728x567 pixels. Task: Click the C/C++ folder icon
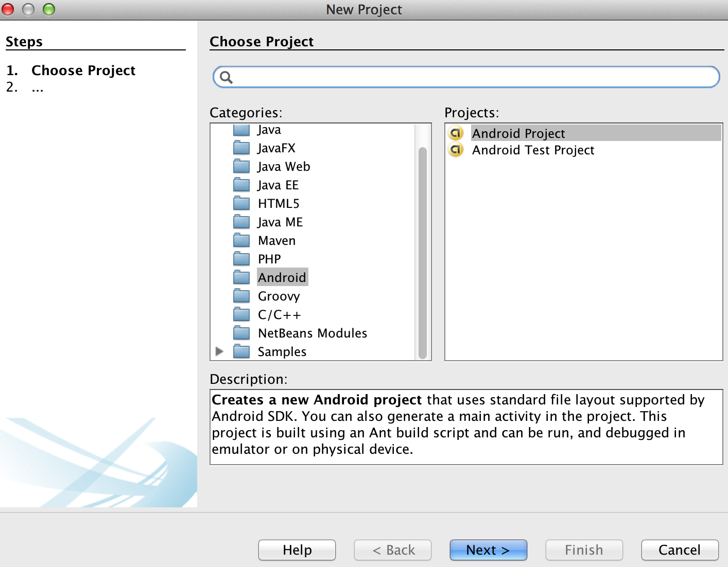(x=241, y=315)
